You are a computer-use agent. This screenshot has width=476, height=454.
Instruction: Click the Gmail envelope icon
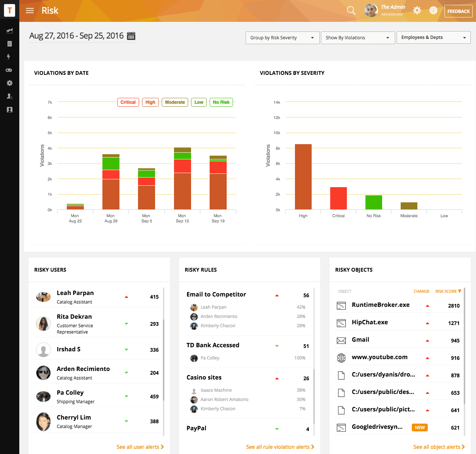[x=341, y=340]
